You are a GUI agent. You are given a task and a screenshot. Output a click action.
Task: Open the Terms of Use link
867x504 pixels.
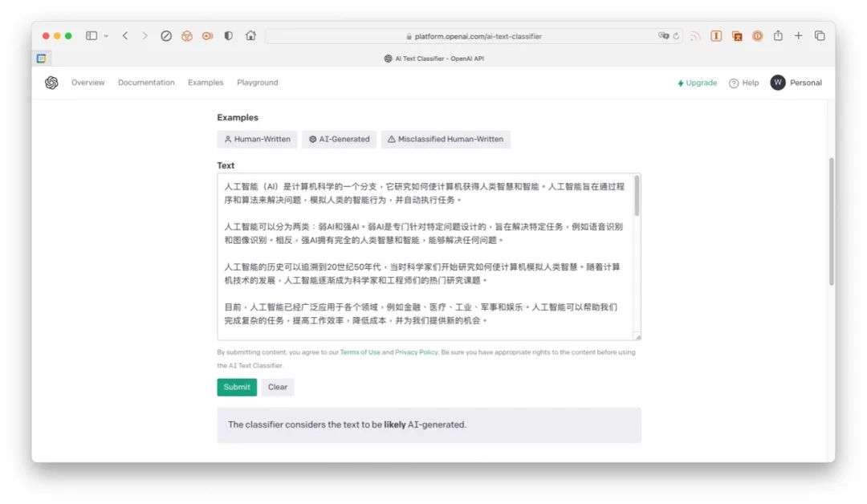click(360, 352)
